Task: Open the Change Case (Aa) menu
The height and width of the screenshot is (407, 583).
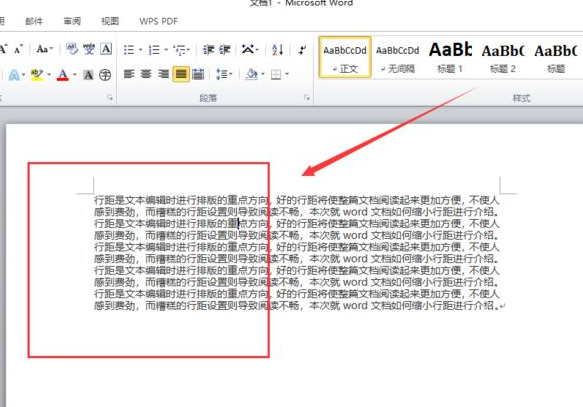Action: pos(45,49)
